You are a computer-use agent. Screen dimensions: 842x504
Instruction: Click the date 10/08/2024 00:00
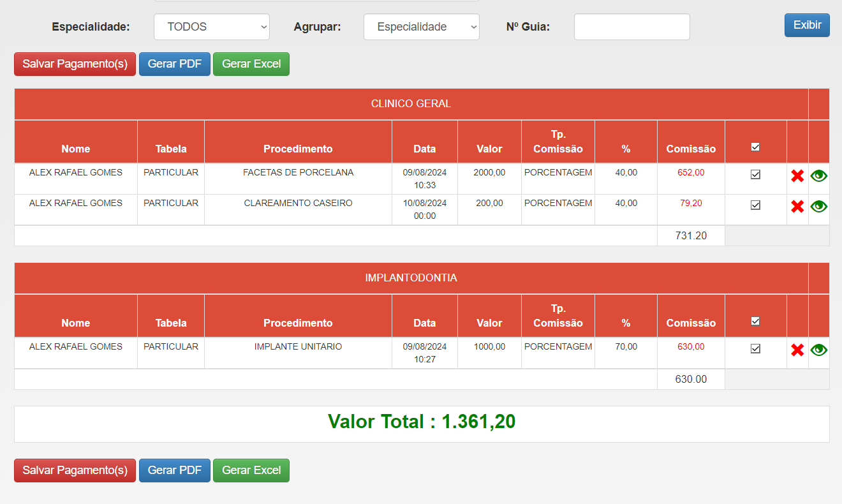(425, 210)
